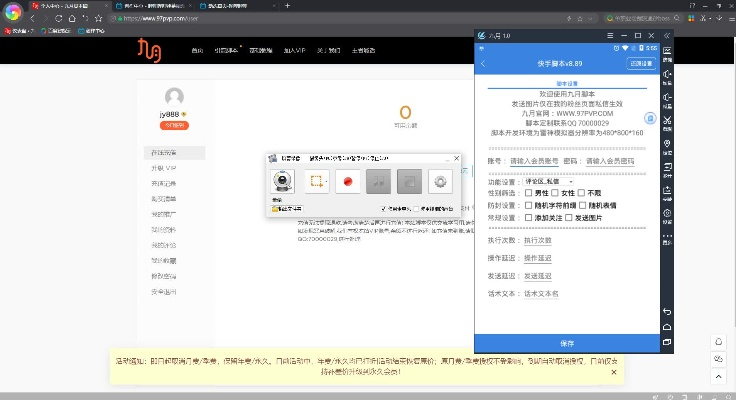Screen dimensions: 736x400
Task: Click the scroll-to-top arrow button
Action: click(x=719, y=376)
